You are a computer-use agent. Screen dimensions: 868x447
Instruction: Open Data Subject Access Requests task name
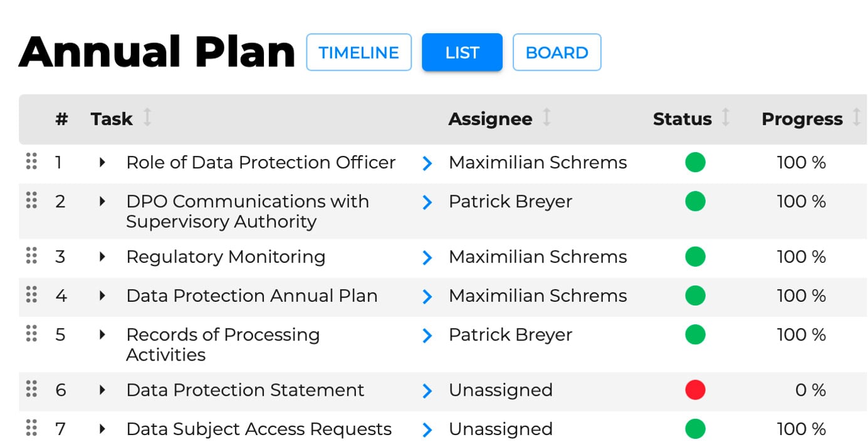click(259, 429)
